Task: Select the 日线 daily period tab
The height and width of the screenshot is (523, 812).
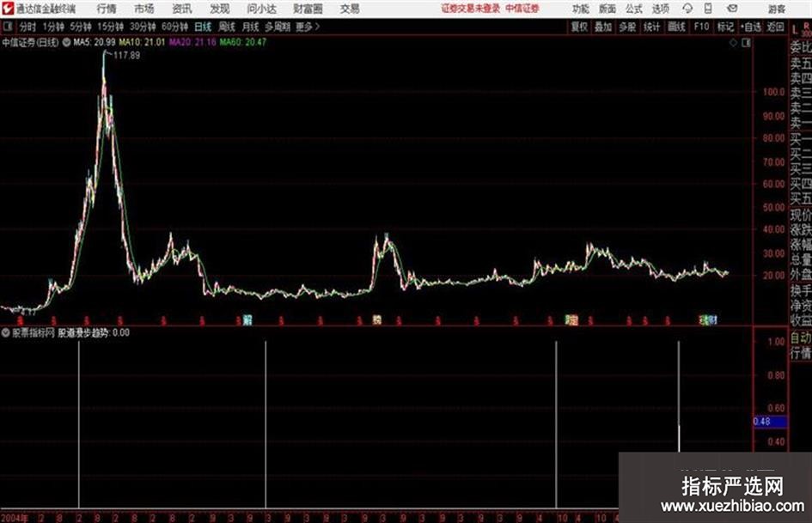Action: pyautogui.click(x=203, y=27)
